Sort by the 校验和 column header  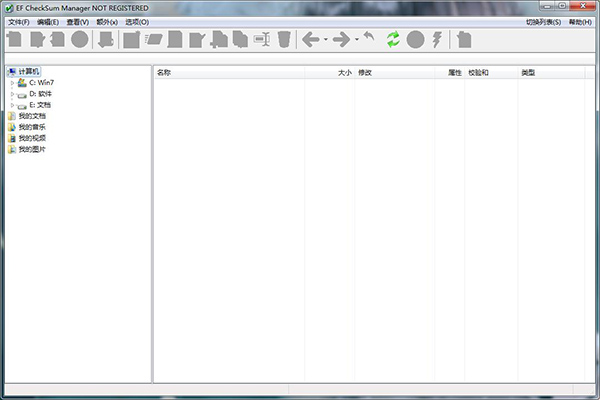click(x=491, y=73)
